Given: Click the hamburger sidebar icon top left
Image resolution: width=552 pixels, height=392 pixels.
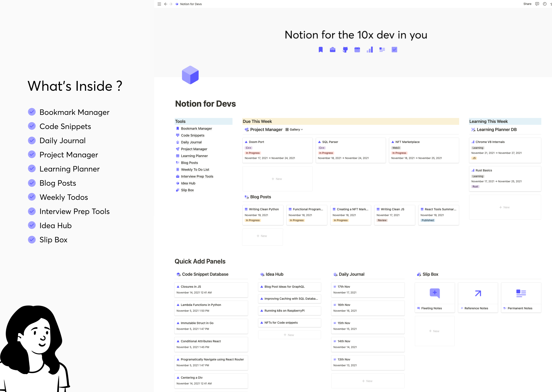Looking at the screenshot, I should pyautogui.click(x=159, y=4).
